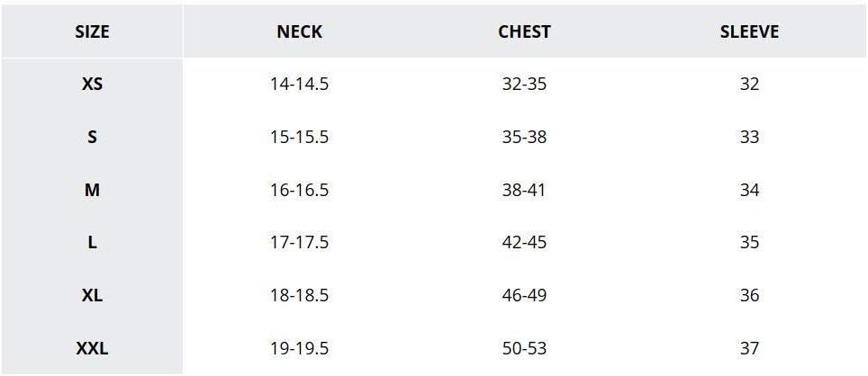Select the S size row label
This screenshot has width=868, height=376.
coord(92,137)
